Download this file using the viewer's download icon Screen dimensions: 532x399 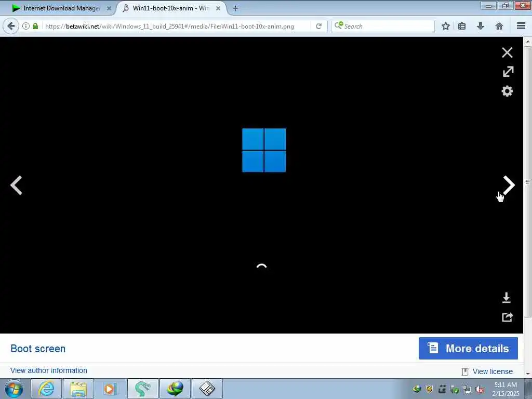(506, 298)
